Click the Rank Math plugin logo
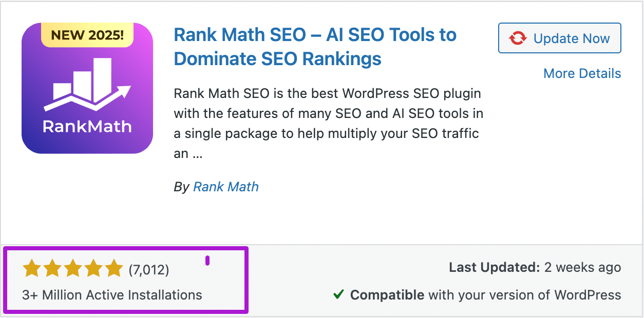Screen dimensions: 644x318 click(x=87, y=88)
